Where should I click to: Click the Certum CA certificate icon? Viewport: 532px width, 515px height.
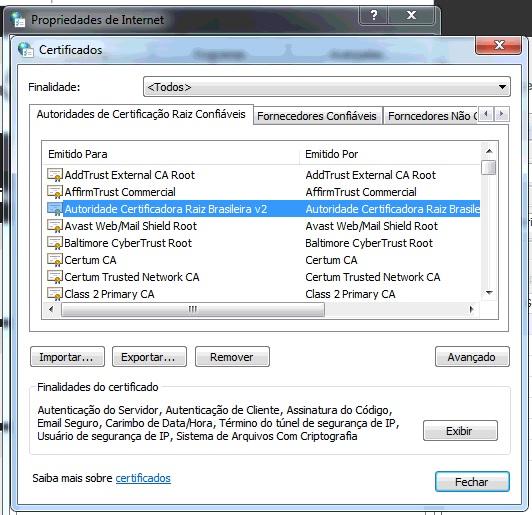tap(55, 260)
